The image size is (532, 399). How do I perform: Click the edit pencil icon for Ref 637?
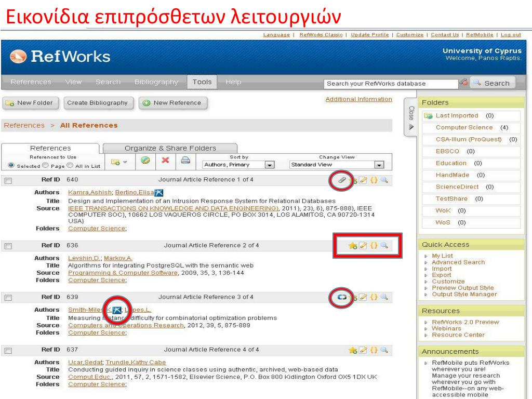click(x=363, y=350)
